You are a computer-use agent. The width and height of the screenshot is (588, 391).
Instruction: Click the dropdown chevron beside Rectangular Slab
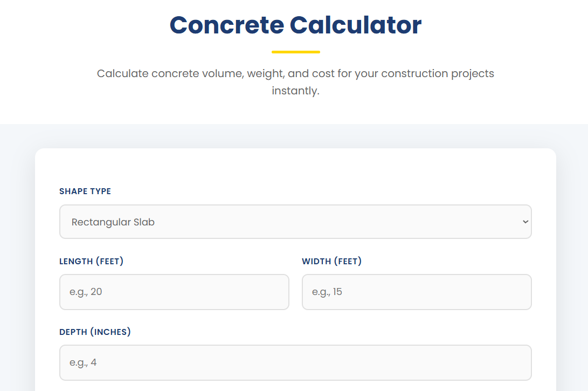tap(525, 221)
